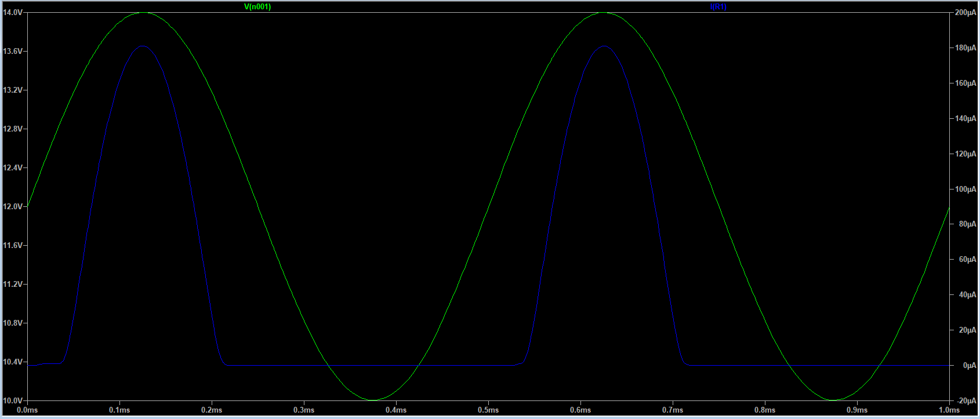The width and height of the screenshot is (980, 419).
Task: Click the 12.4V voltage axis label
Action: 13,168
